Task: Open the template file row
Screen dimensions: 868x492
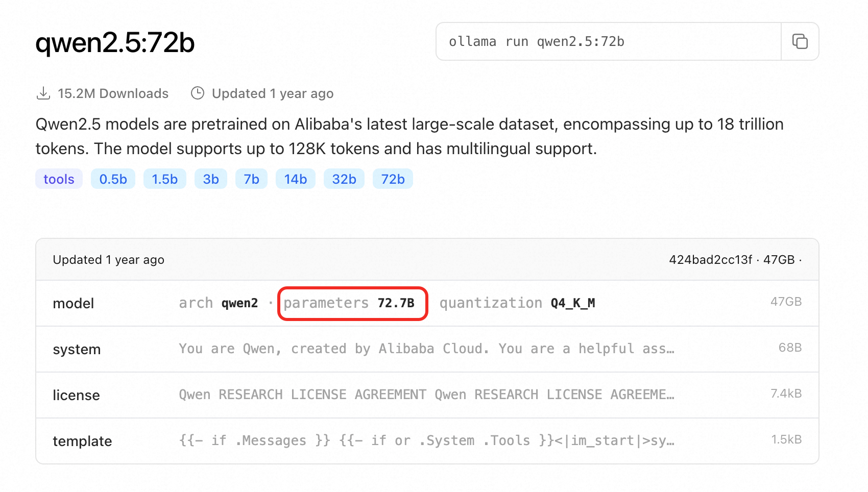Action: click(427, 441)
